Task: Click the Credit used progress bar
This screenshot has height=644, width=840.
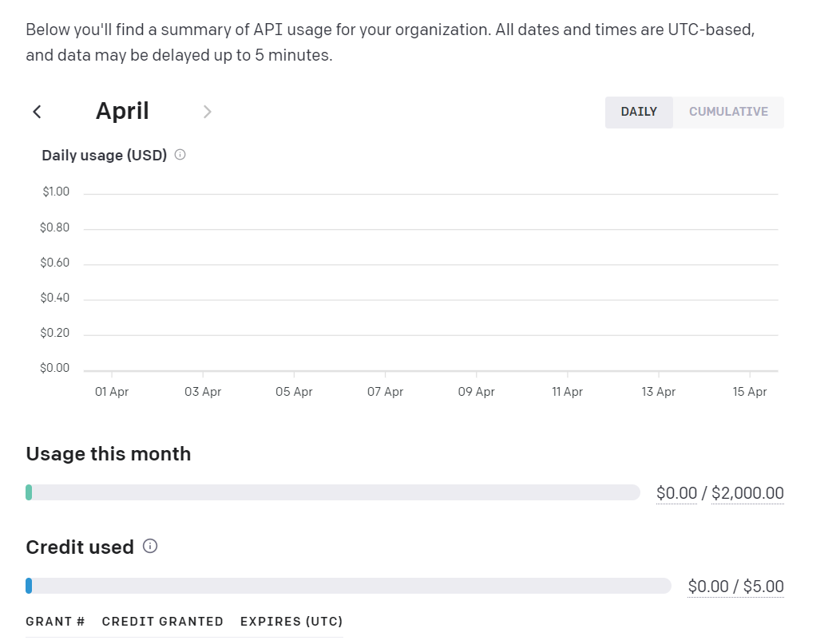Action: coord(348,586)
